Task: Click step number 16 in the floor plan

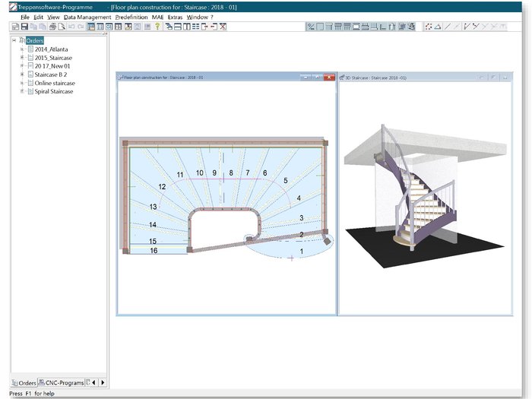Action: [154, 250]
